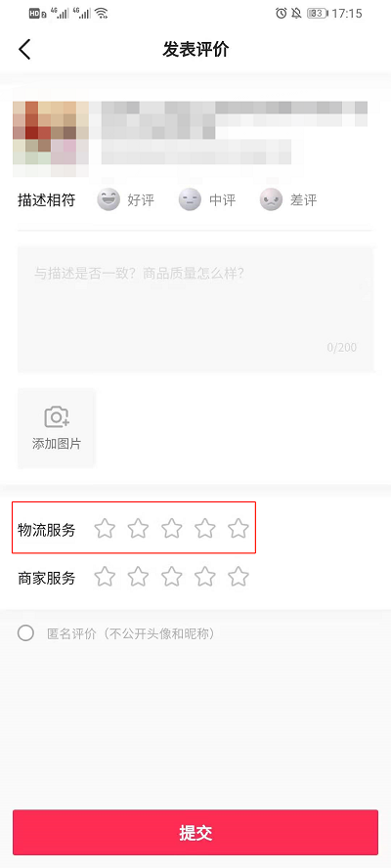Open the blurred product thumbnail
This screenshot has height=868, width=391.
click(51, 140)
